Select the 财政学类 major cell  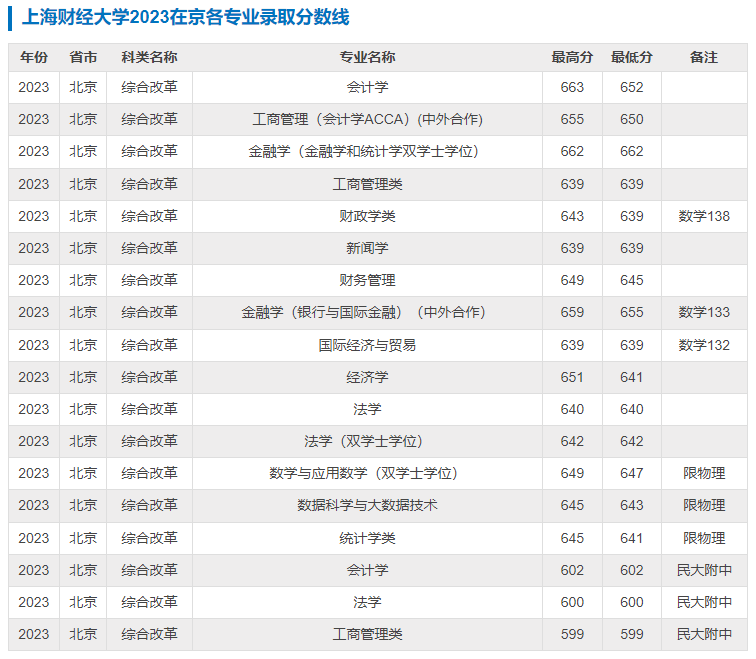(367, 216)
